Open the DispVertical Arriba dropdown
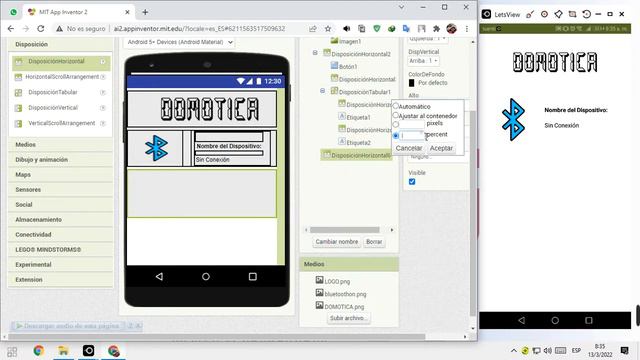640x360 pixels. point(423,61)
